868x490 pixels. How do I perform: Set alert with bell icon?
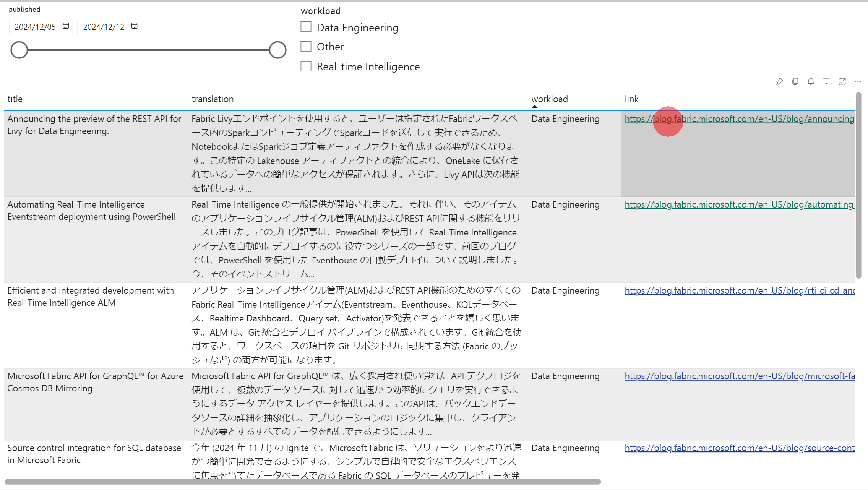coord(811,81)
